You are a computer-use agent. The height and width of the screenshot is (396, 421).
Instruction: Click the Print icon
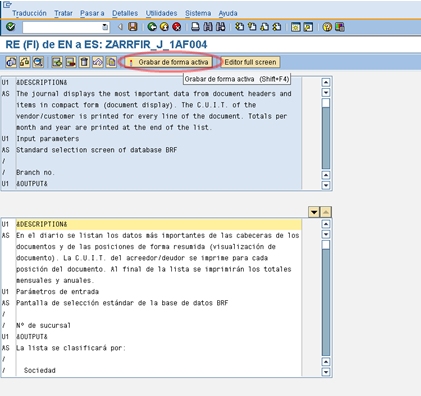[195, 27]
